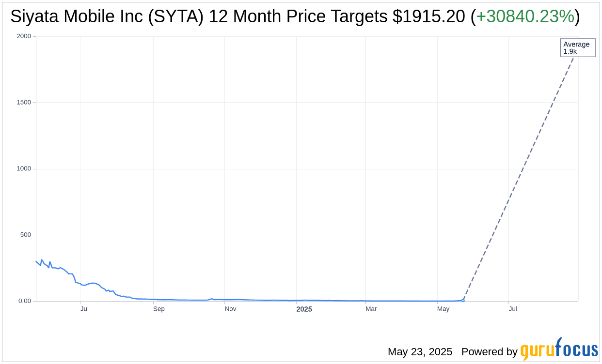Select the Average 1.9k label box
Screen dimensions: 602x364
[x=578, y=48]
